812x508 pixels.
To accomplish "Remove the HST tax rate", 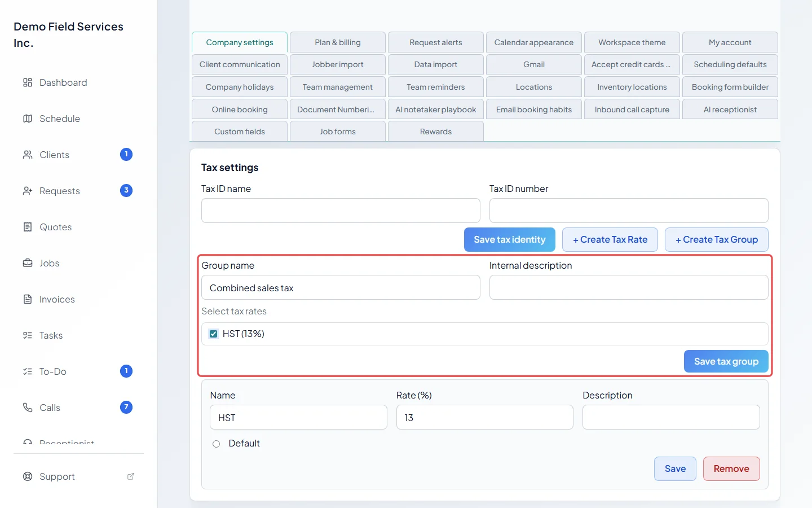I will click(x=731, y=468).
